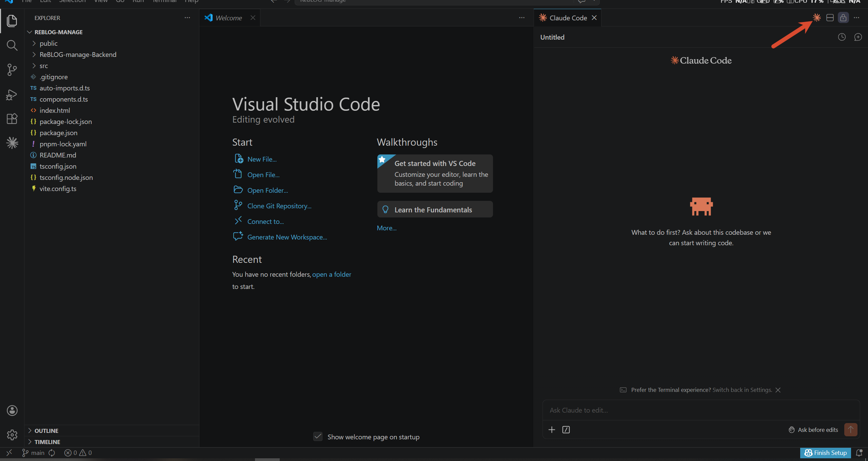
Task: Click the Clone Git Repository link
Action: click(x=279, y=206)
